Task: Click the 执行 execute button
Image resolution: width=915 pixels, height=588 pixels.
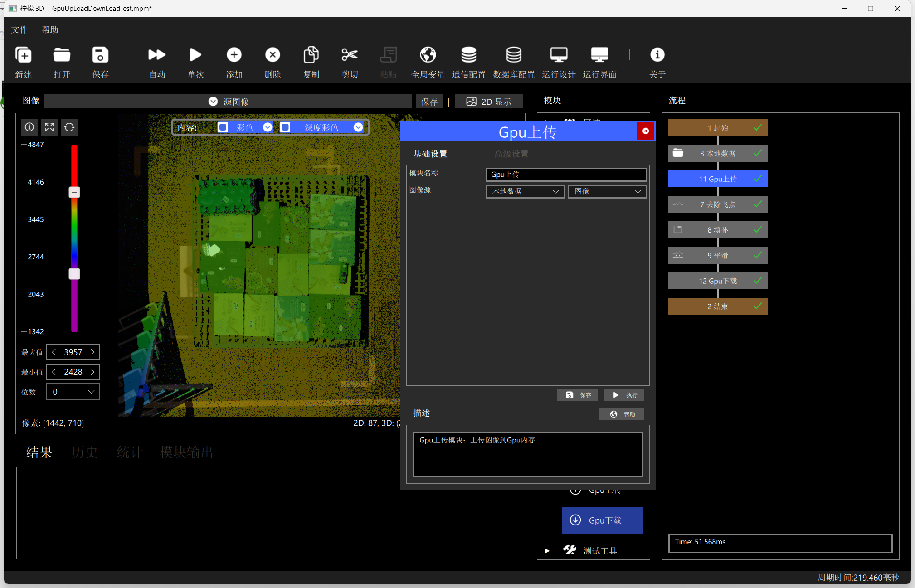Action: (x=624, y=395)
